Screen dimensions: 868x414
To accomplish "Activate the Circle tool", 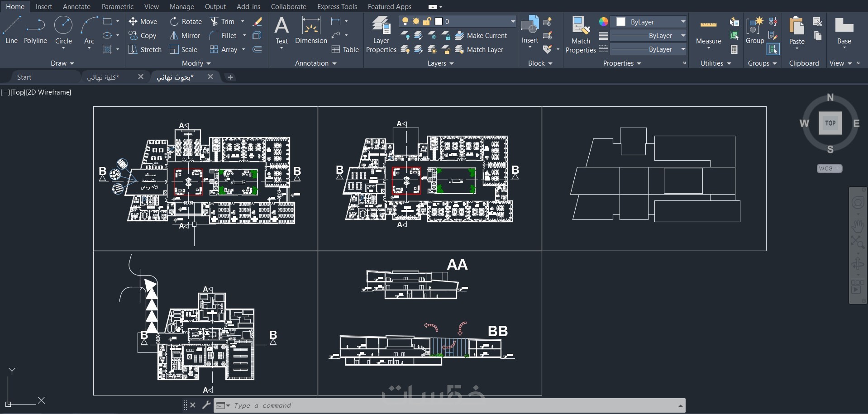I will coord(63,30).
